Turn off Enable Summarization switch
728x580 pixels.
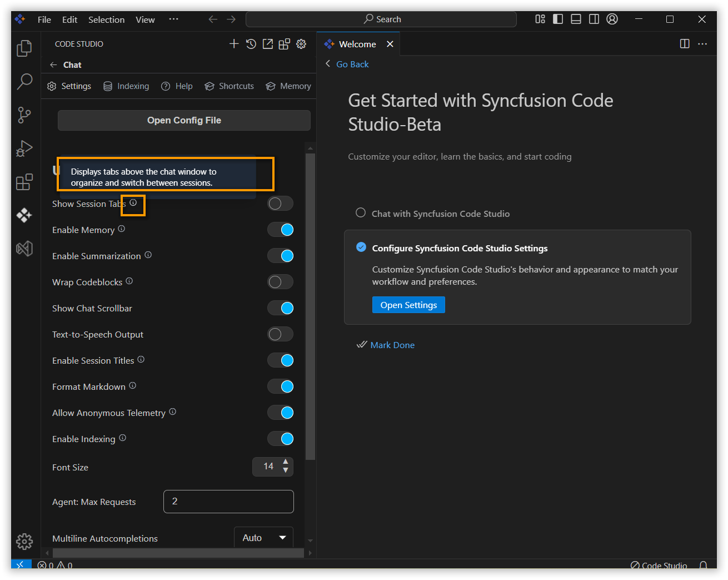pyautogui.click(x=280, y=256)
